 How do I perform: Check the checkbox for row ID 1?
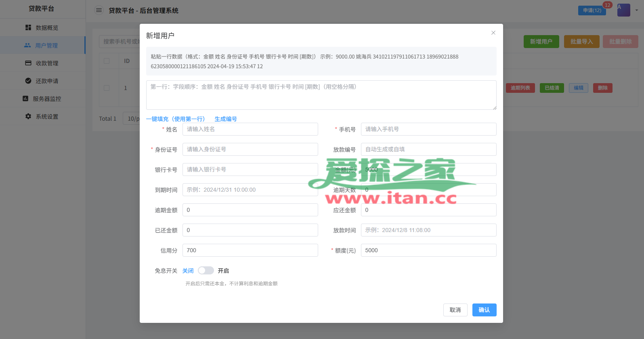[107, 88]
